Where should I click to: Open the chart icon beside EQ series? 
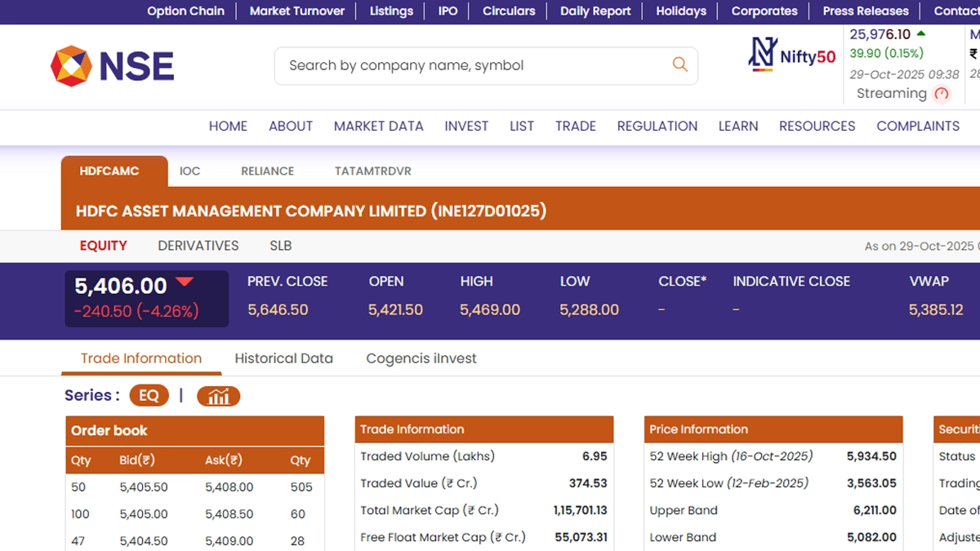click(218, 396)
